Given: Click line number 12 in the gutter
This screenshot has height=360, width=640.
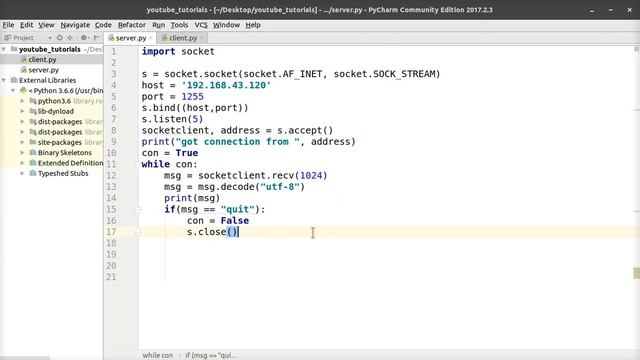Looking at the screenshot, I should [111, 176].
